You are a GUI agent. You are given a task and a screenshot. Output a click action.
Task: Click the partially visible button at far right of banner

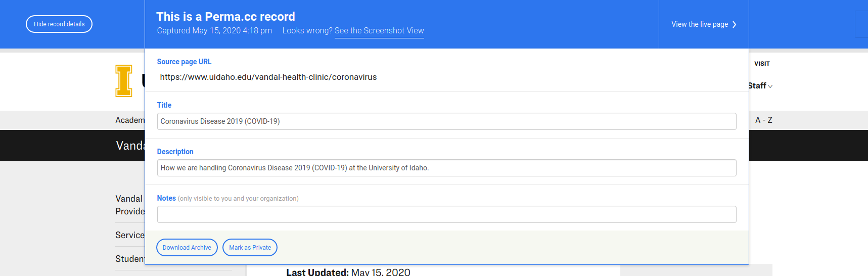click(861, 24)
